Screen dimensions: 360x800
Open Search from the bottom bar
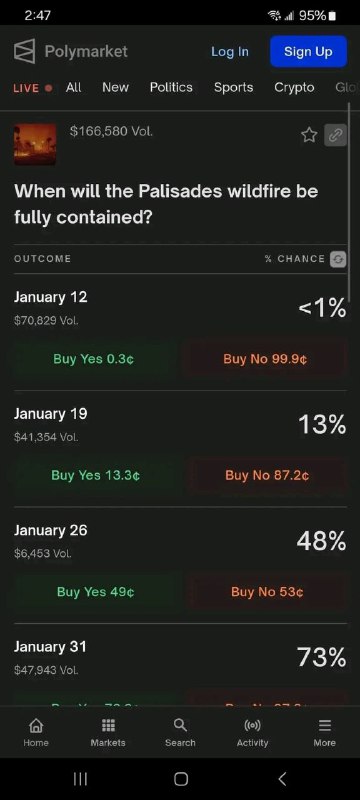click(x=180, y=733)
